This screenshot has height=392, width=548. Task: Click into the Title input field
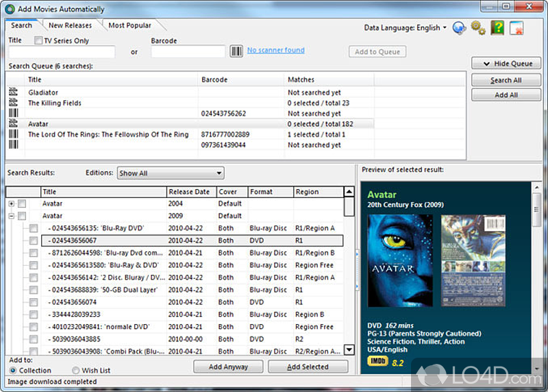[62, 52]
